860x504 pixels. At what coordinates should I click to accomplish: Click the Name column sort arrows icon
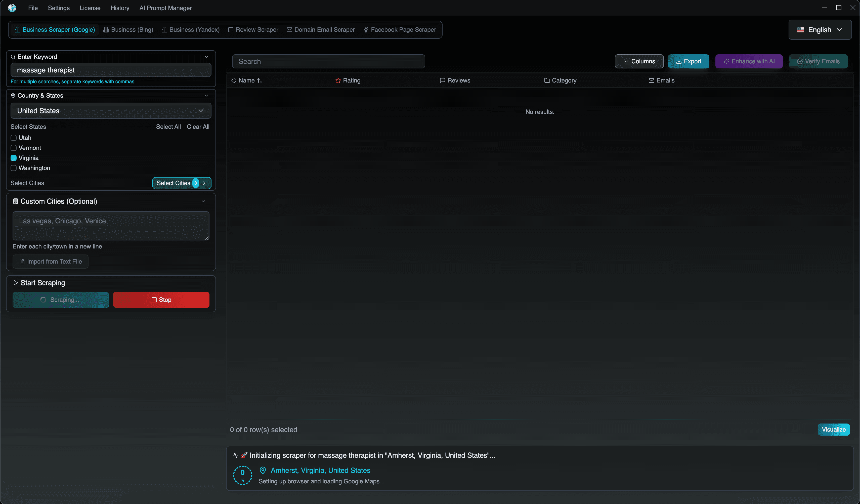pos(260,80)
